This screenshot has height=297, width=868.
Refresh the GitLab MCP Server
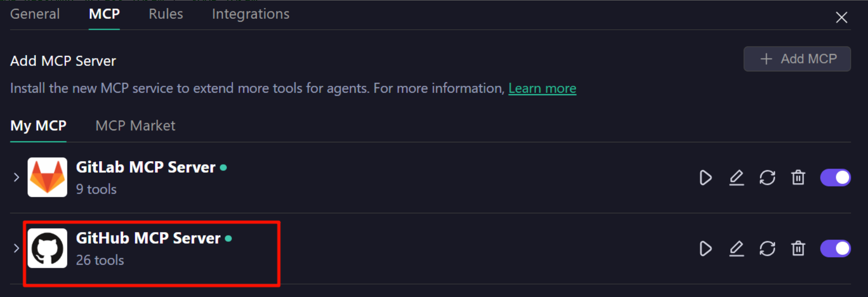click(767, 178)
